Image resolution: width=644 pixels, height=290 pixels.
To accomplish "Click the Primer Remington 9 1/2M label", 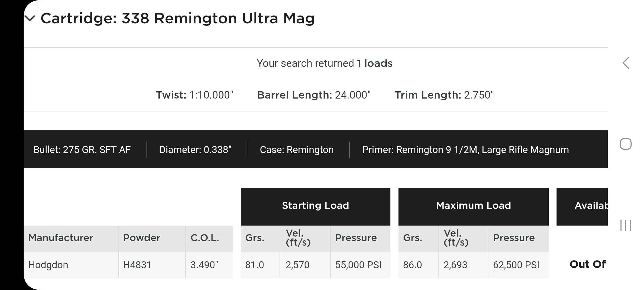I will click(x=465, y=150).
